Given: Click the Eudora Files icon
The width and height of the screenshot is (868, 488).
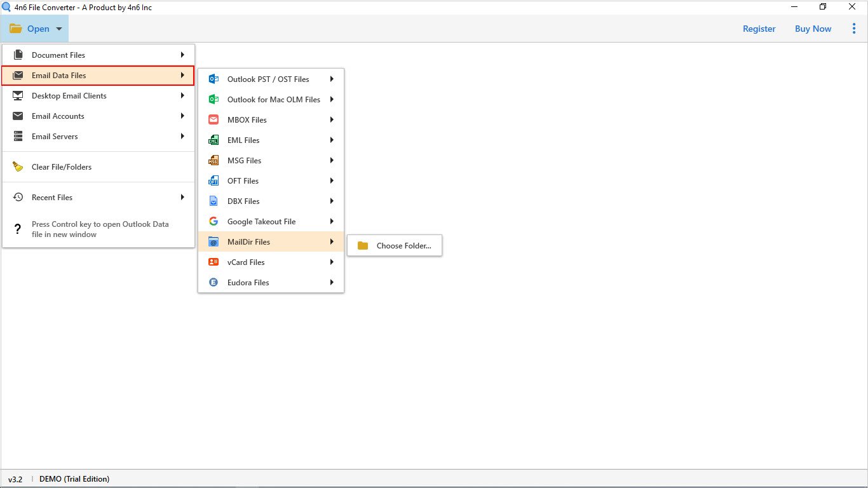Looking at the screenshot, I should [x=214, y=283].
